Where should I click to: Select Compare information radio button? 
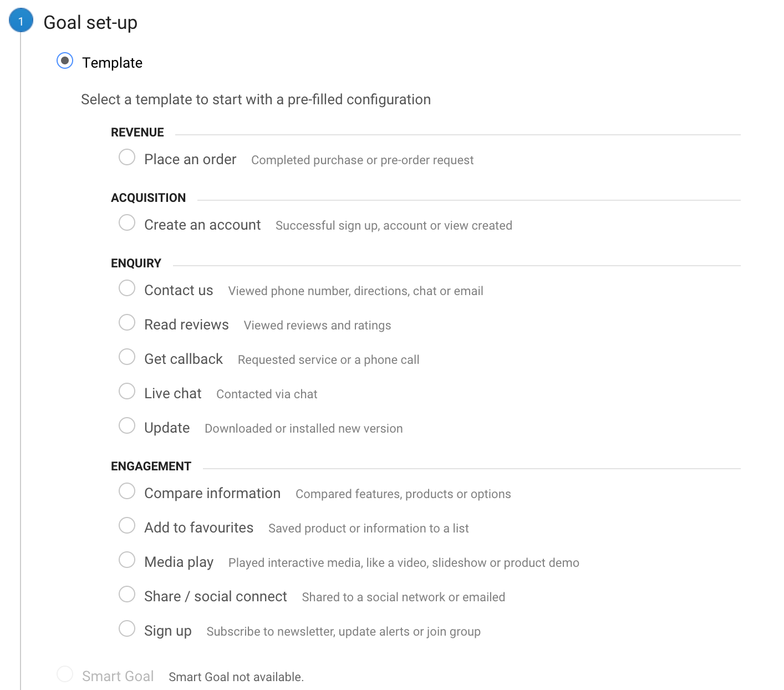click(127, 491)
